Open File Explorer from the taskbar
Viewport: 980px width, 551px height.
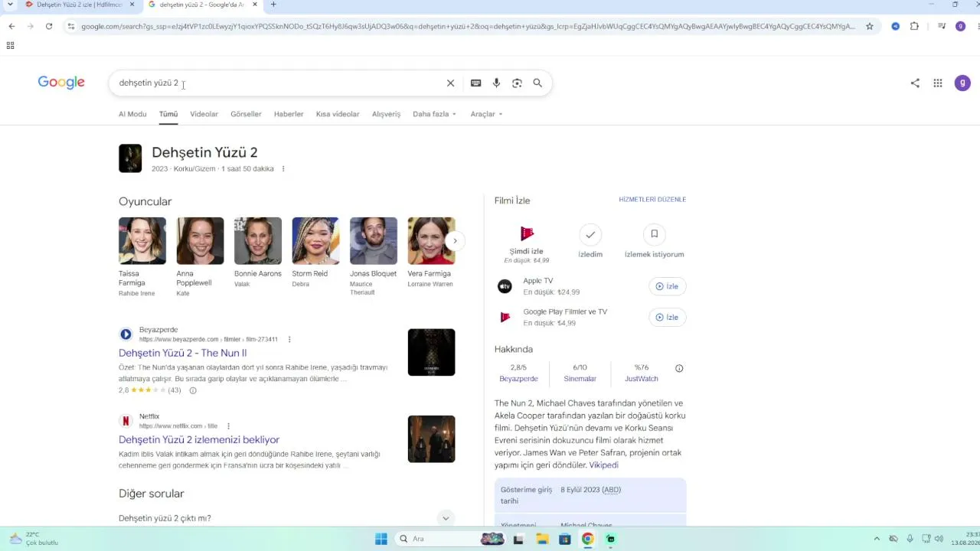pos(541,539)
